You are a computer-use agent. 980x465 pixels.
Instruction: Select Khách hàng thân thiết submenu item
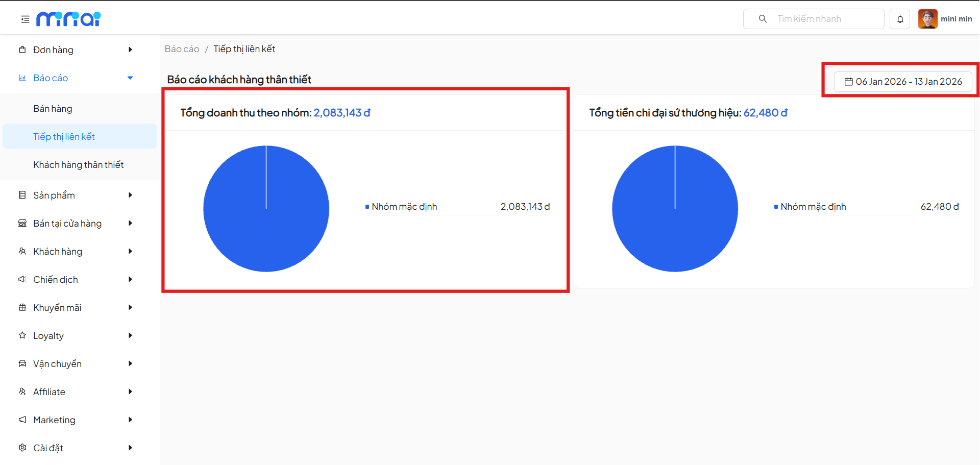[78, 165]
